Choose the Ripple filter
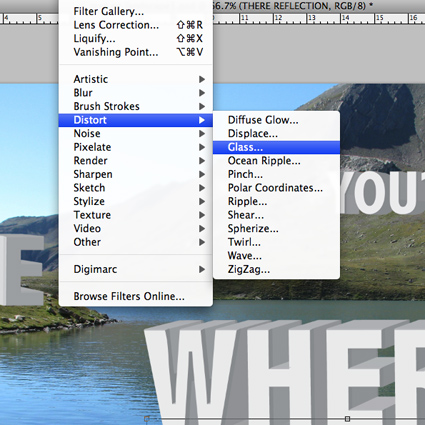This screenshot has height=425, width=425. coord(276,202)
